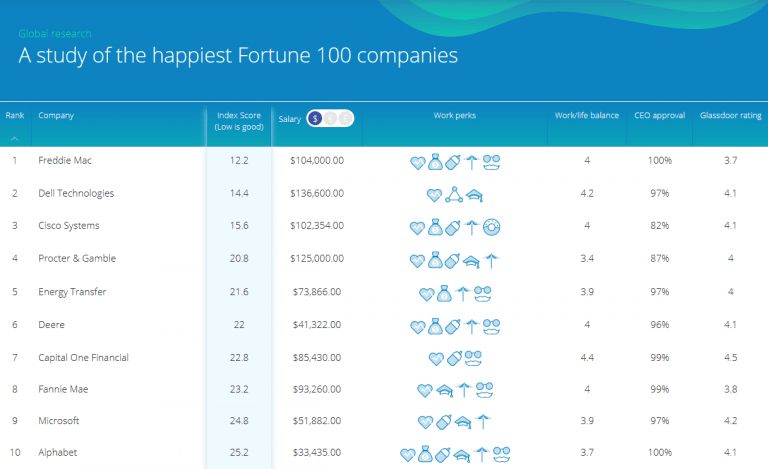
Task: Click the money bag icon in Procter & Gamble row
Action: (x=436, y=259)
